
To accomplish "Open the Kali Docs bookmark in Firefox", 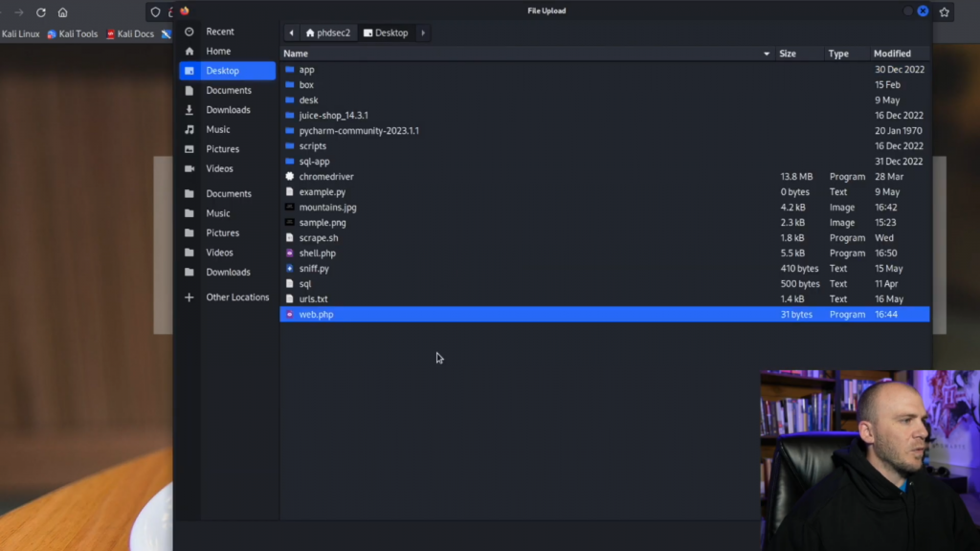I will point(130,34).
